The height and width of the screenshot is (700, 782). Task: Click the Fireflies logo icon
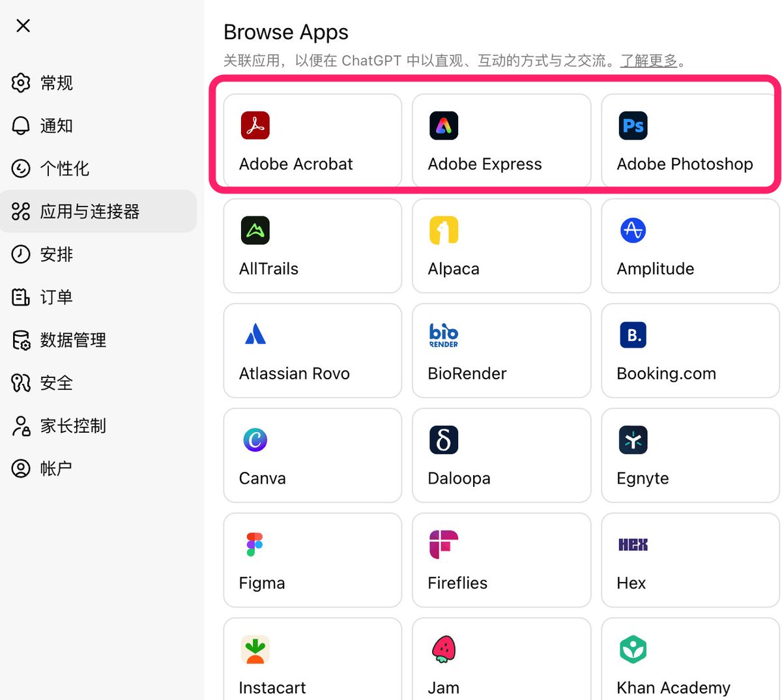(444, 544)
